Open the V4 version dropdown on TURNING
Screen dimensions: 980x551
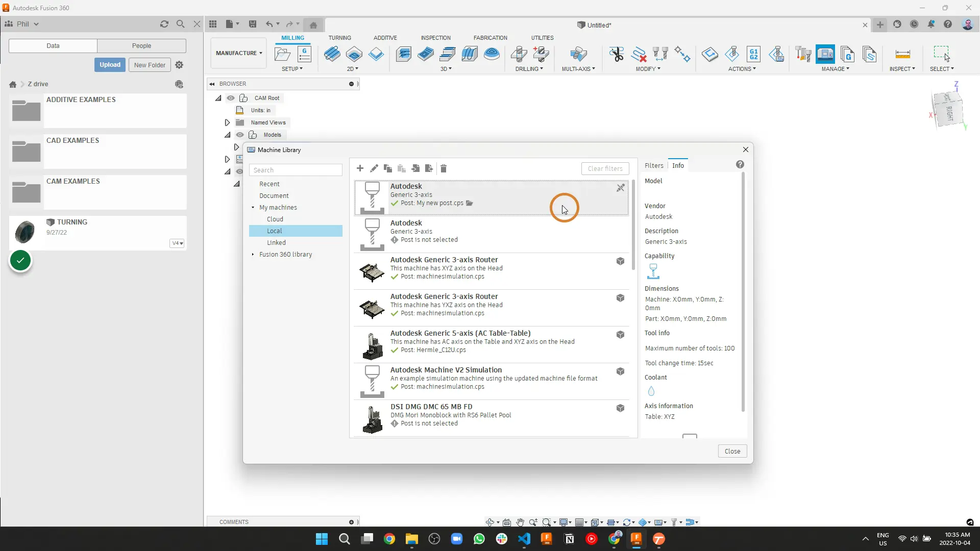click(177, 243)
